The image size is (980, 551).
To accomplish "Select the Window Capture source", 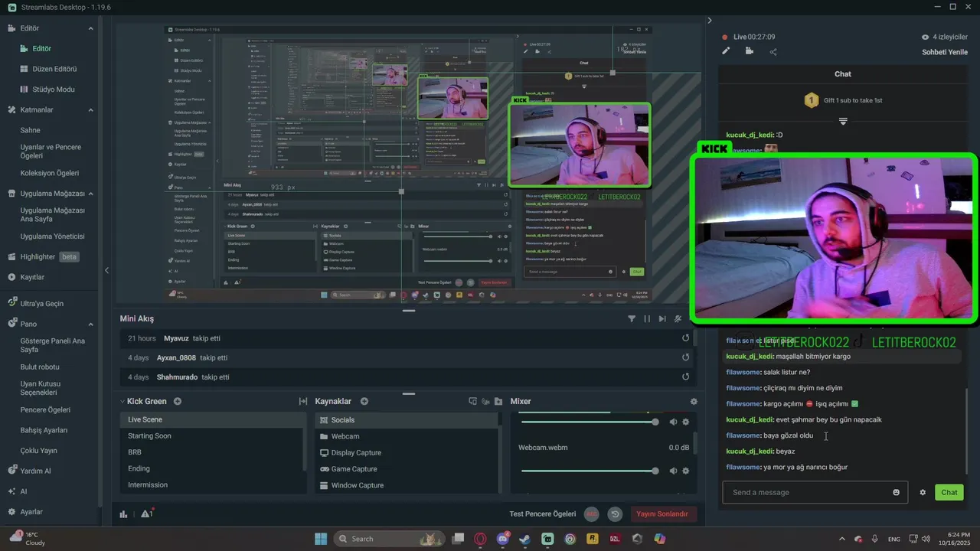I will [x=406, y=485].
